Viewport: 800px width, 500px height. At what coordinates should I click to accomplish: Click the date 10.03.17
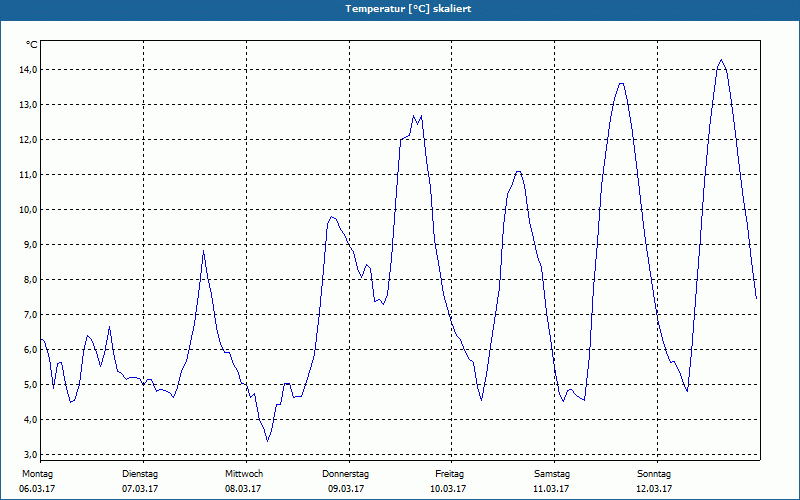pos(448,489)
